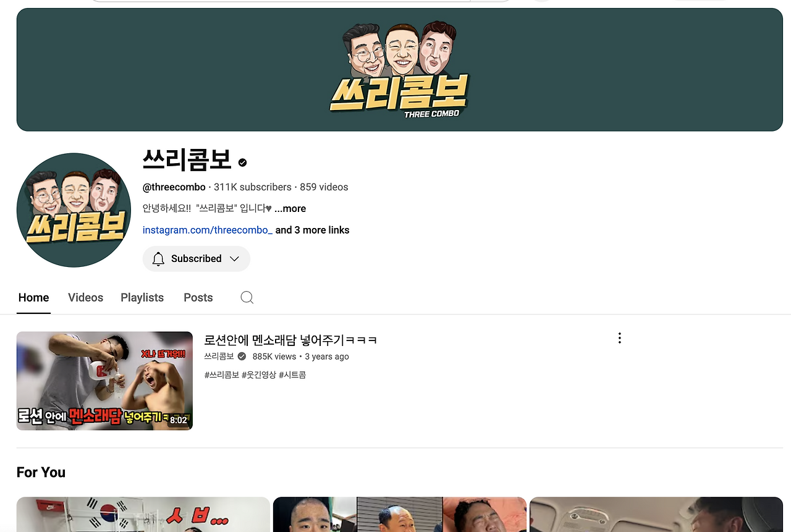Open the instagram.com/threecombo_ link

point(207,229)
